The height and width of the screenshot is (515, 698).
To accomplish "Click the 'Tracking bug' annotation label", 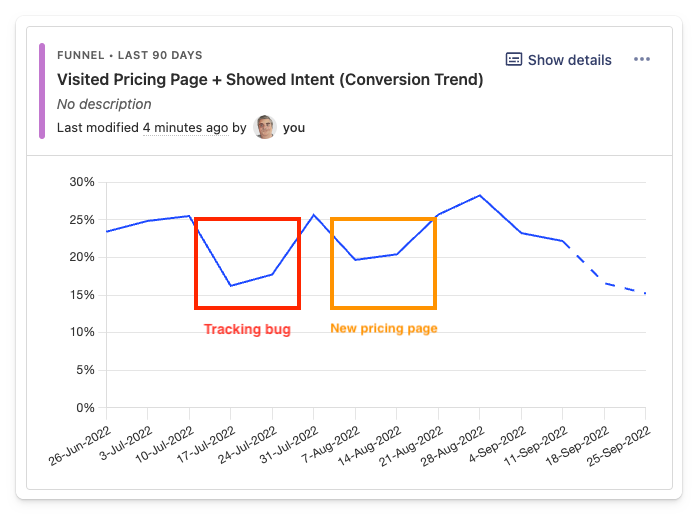I will (x=247, y=329).
